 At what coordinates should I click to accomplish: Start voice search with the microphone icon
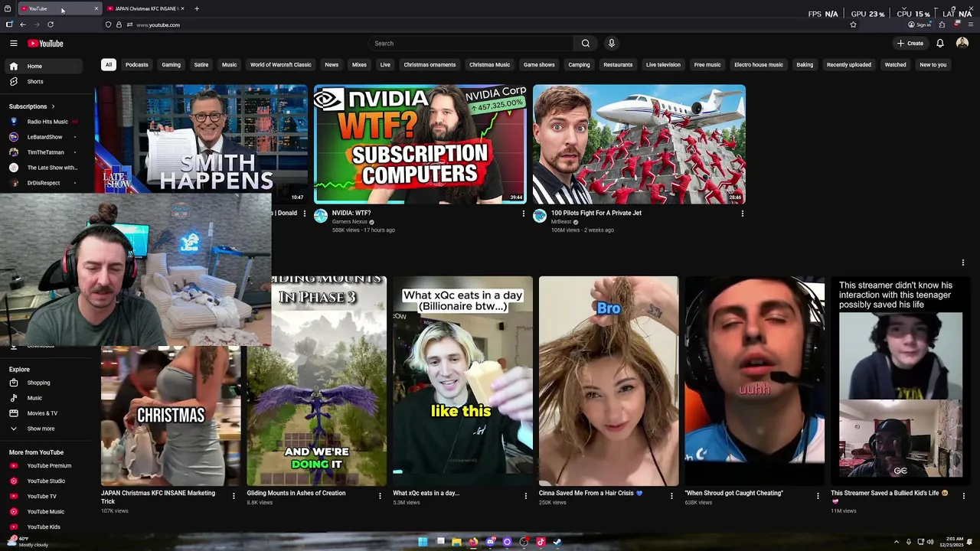click(x=611, y=44)
